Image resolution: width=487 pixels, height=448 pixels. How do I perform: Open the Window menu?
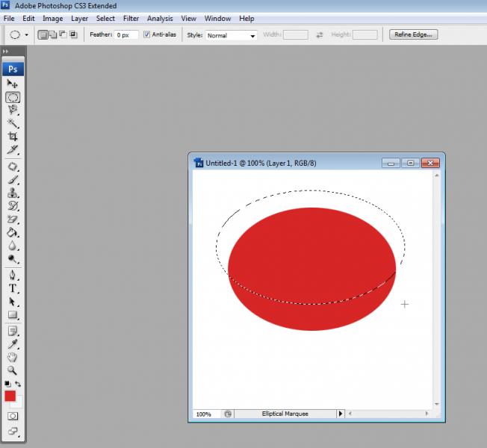217,19
